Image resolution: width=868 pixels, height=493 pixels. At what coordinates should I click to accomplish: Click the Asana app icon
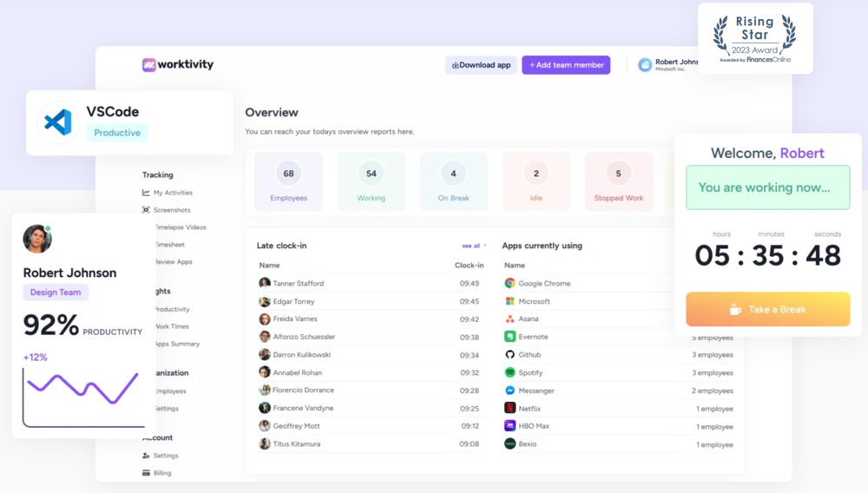(510, 319)
